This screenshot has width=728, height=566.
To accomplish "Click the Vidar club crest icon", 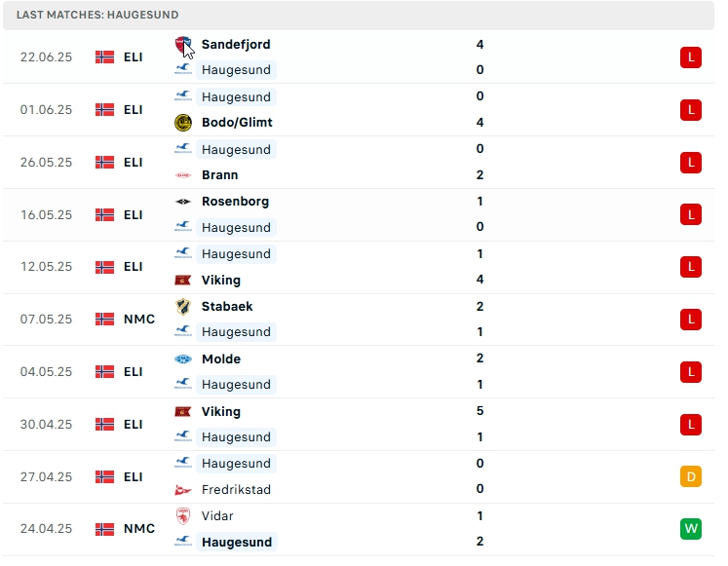I will point(182,516).
